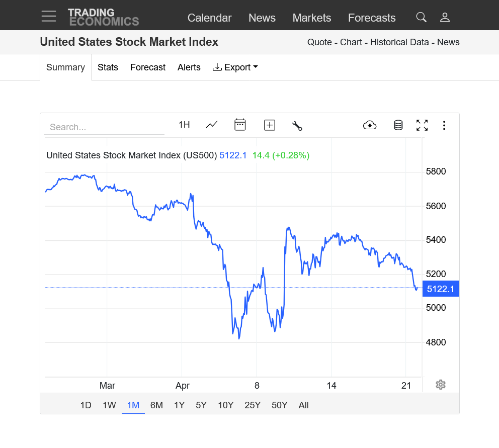Viewport: 499px width, 448px height.
Task: Switch to the Stats tab
Action: point(108,67)
